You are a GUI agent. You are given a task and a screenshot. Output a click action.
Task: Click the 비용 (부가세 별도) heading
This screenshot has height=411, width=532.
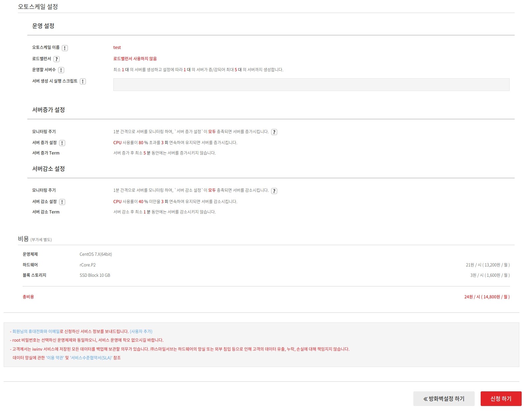click(x=35, y=239)
